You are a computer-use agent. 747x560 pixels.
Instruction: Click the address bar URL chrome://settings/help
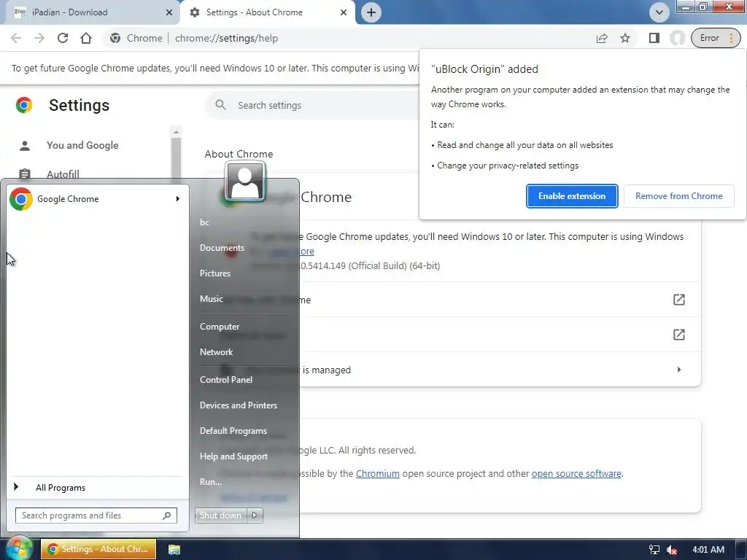click(x=226, y=38)
